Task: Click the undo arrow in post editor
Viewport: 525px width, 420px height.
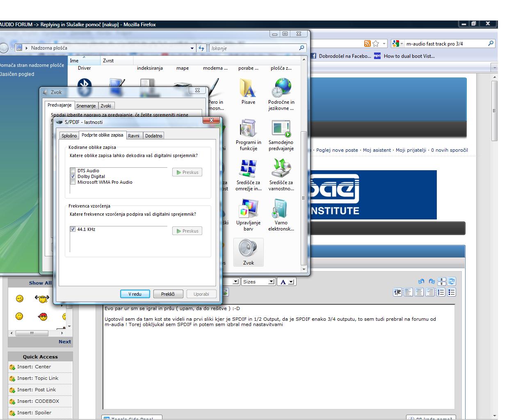Action: (x=421, y=281)
